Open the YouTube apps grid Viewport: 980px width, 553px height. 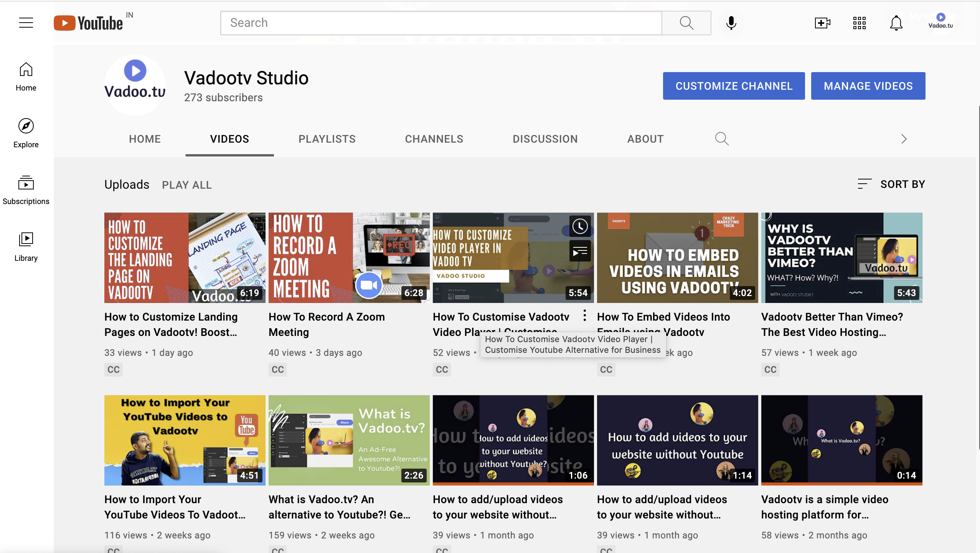tap(860, 23)
